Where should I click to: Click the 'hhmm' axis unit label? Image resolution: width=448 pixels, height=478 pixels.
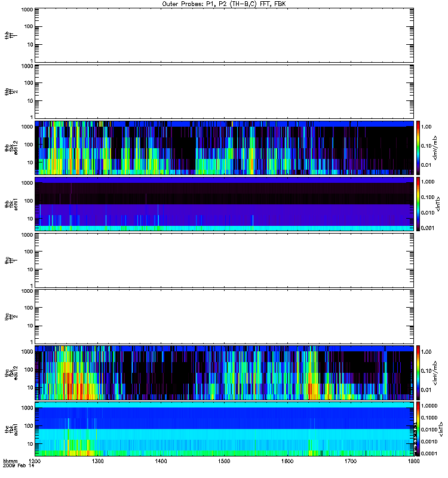pyautogui.click(x=10, y=461)
